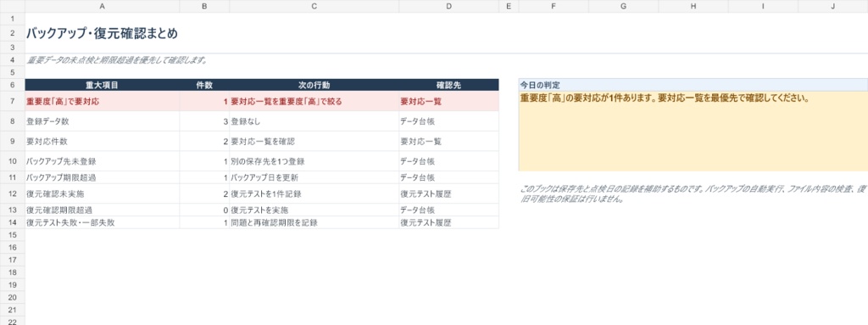The image size is (868, 325).
Task: Click count 0 for 復元確認期限超過
Action: point(204,210)
